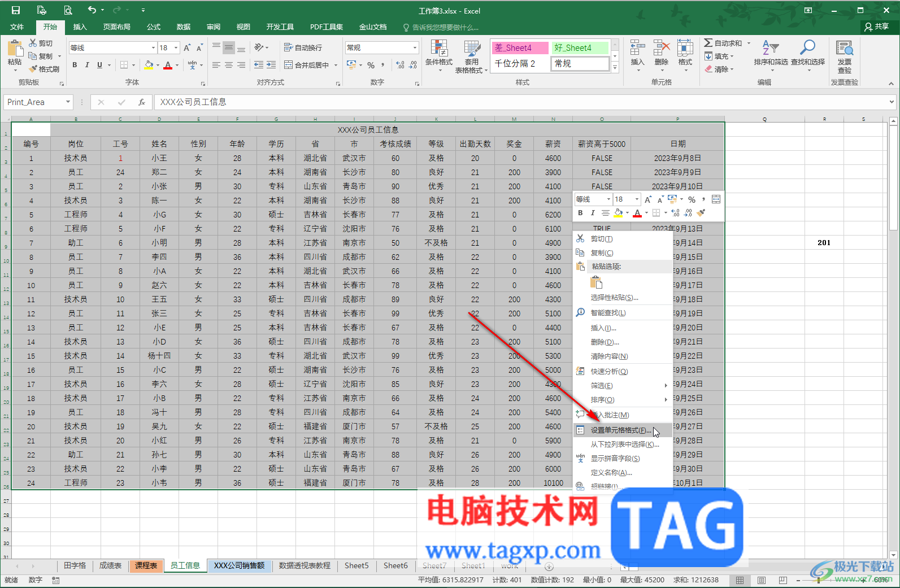
Task: Click the ribbon yellow fill color button
Action: (148, 65)
